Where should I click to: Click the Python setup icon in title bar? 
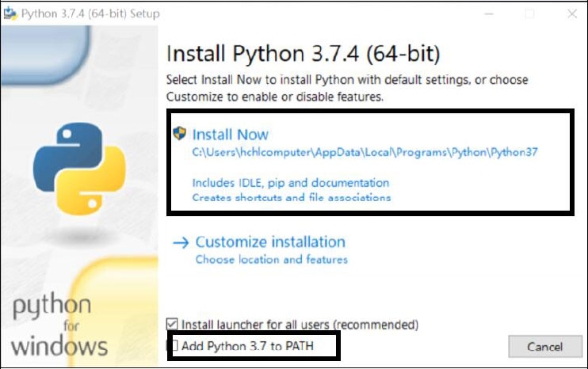tap(10, 13)
